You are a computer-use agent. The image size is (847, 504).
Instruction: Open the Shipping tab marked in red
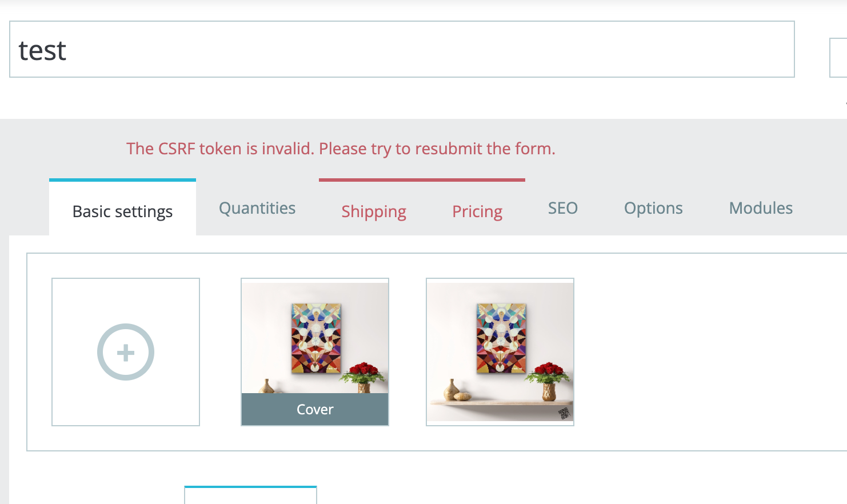pos(374,211)
